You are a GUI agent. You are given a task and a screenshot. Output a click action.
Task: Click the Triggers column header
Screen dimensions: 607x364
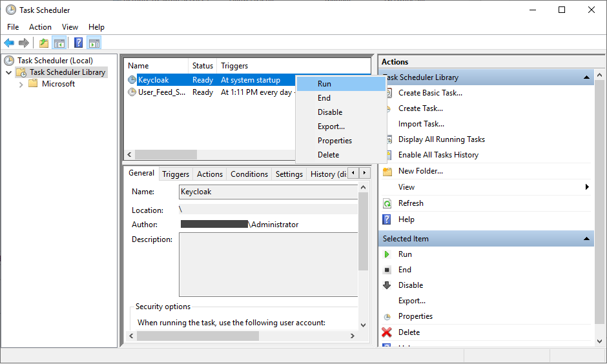[x=294, y=66]
